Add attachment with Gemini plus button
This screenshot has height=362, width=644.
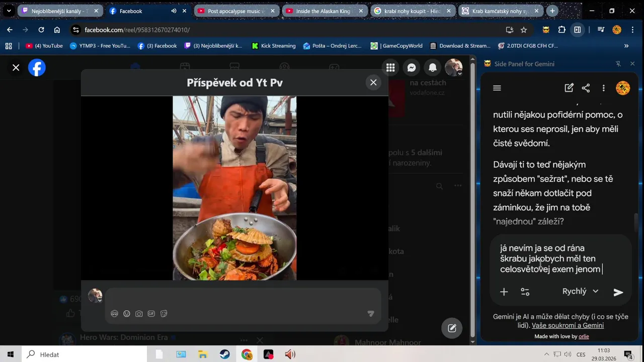[504, 292]
